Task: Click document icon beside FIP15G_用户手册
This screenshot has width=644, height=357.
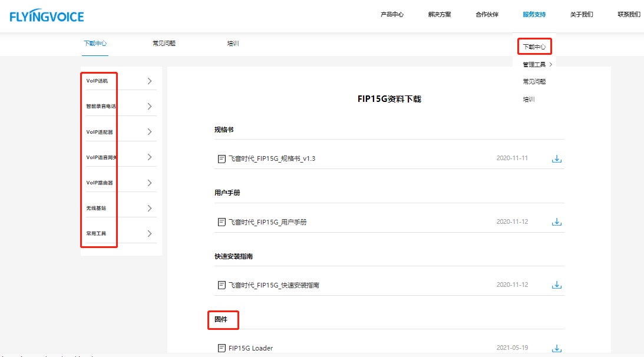Action: coord(222,222)
